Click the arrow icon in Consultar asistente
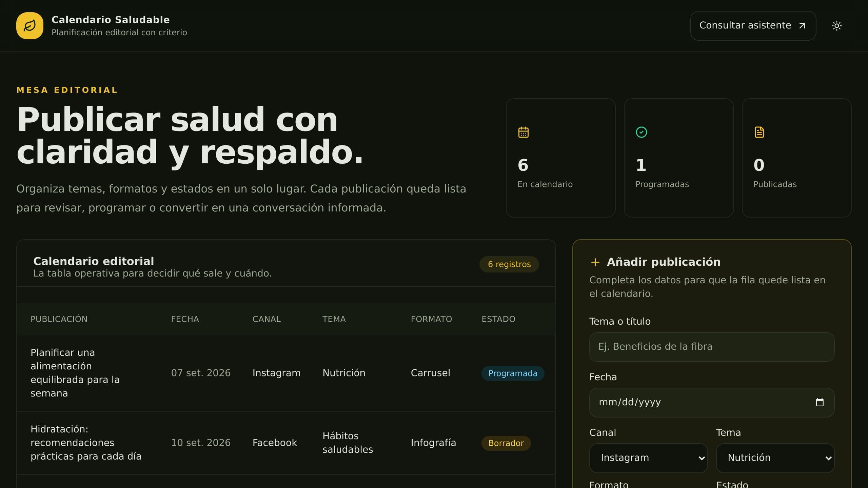 (x=802, y=26)
